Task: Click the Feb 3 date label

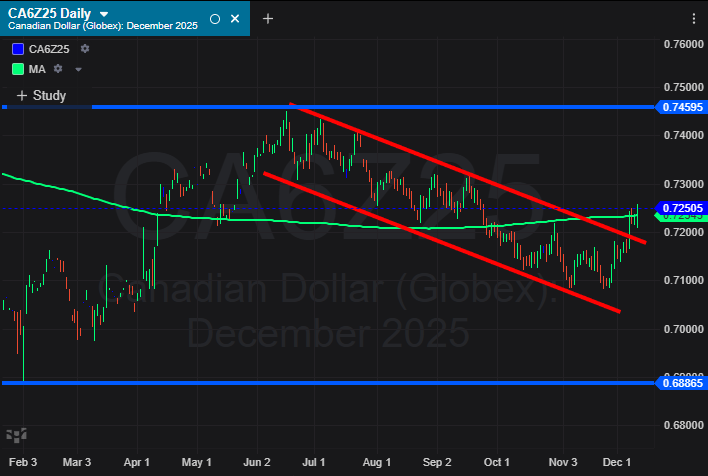Action: 23,462
